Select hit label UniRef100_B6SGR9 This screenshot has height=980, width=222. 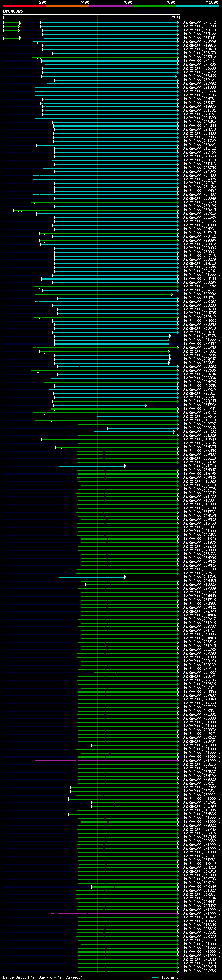click(x=199, y=202)
